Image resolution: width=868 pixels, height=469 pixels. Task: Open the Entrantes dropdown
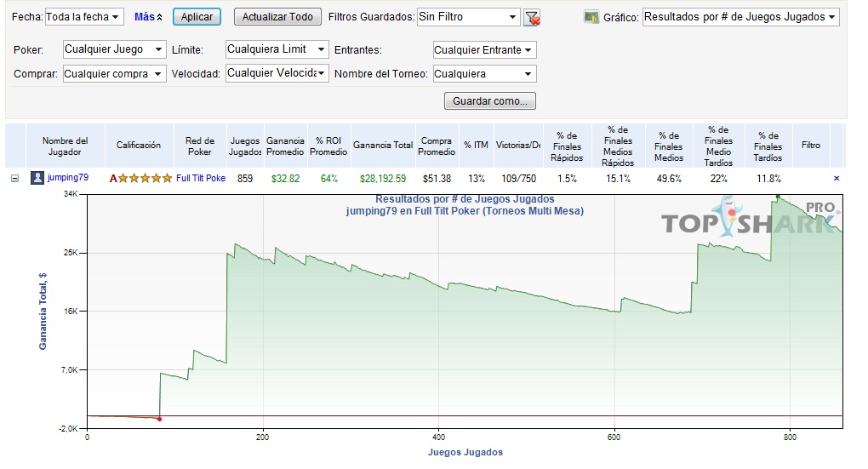tap(484, 50)
